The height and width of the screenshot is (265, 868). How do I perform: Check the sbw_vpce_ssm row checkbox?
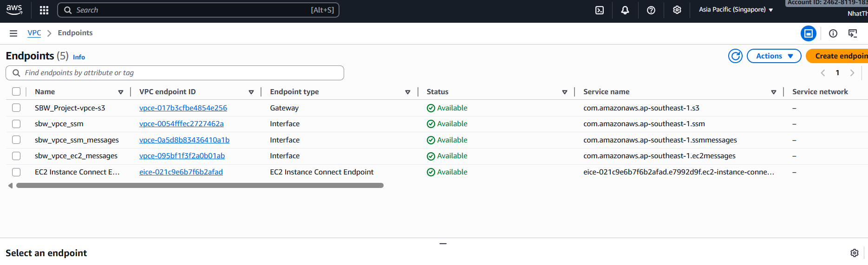[x=16, y=124]
